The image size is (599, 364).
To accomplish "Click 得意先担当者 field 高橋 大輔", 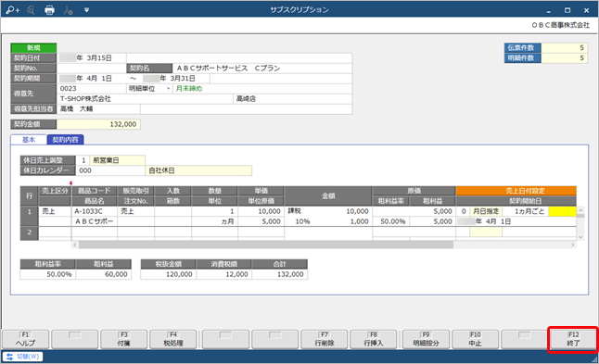I will coord(98,109).
